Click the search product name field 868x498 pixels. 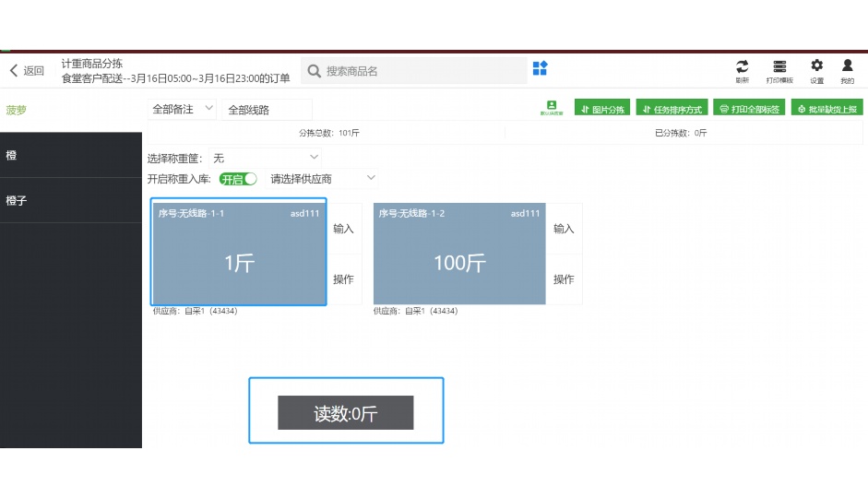point(414,71)
